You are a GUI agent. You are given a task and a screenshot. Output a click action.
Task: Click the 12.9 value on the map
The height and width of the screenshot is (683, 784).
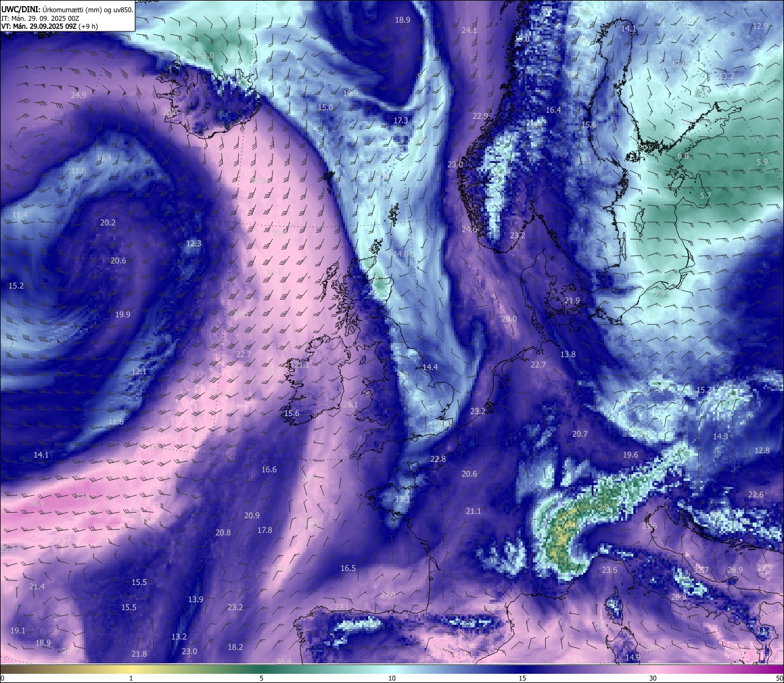click(760, 26)
